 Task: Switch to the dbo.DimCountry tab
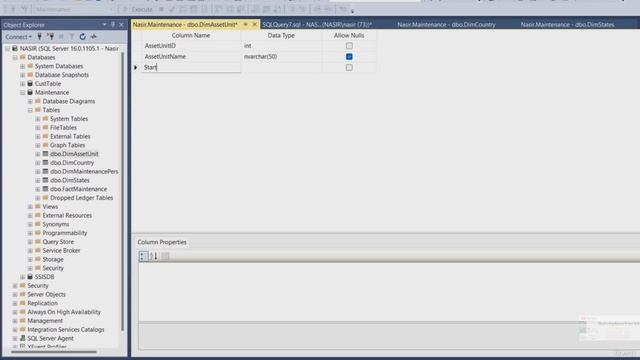pyautogui.click(x=446, y=24)
